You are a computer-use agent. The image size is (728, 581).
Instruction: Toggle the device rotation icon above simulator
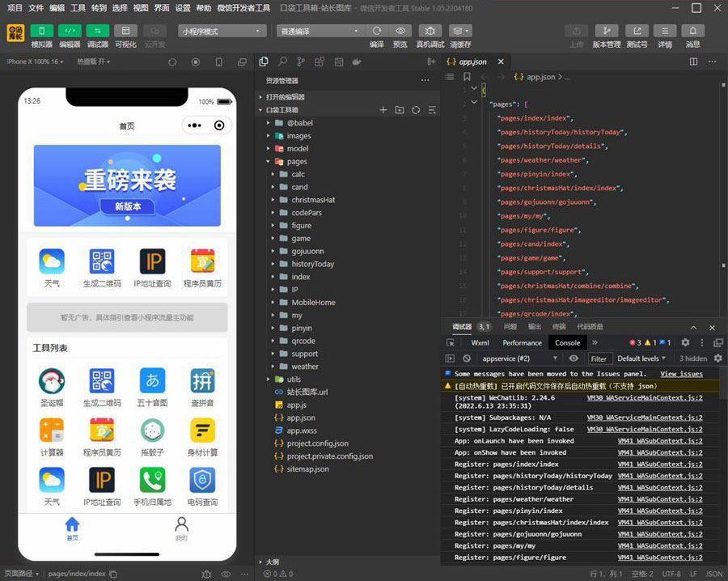pos(173,62)
